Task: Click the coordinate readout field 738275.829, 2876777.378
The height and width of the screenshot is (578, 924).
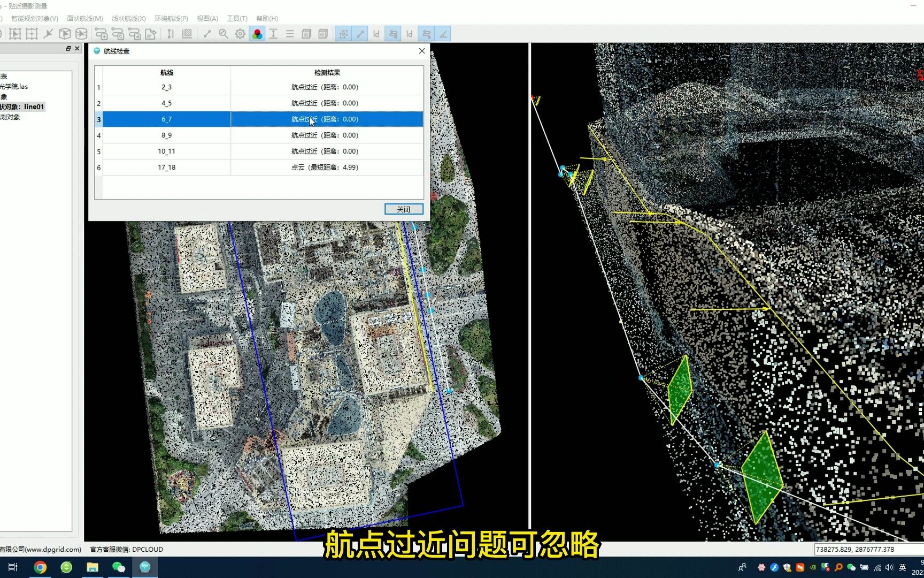Action: (868, 550)
